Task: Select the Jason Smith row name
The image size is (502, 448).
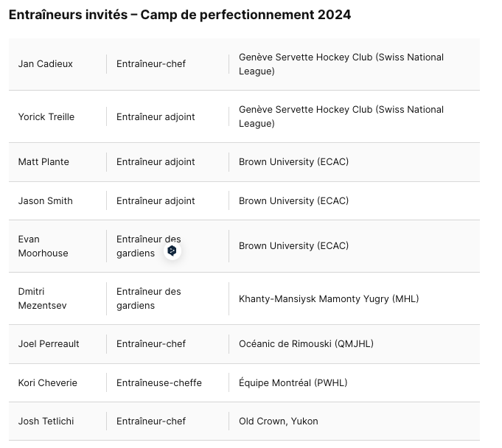Action: [x=46, y=201]
